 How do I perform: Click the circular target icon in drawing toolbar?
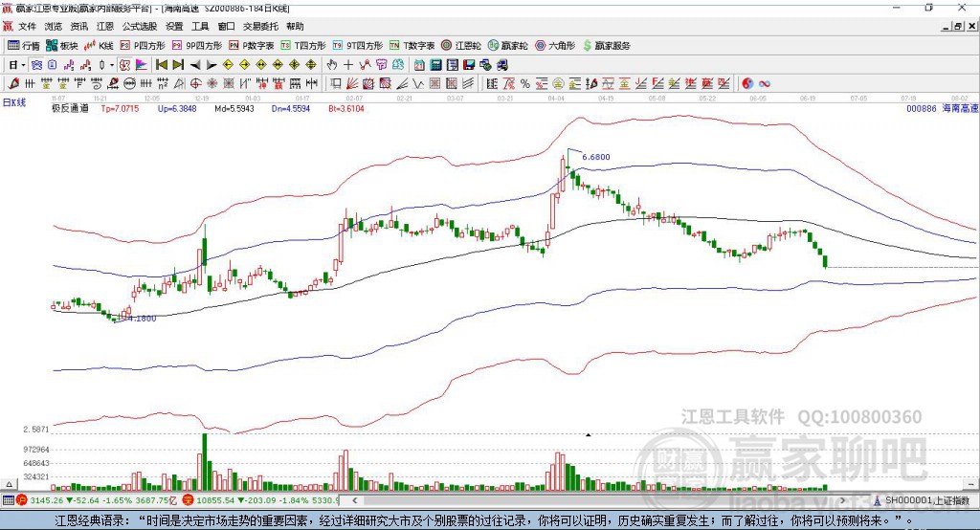pyautogui.click(x=196, y=84)
